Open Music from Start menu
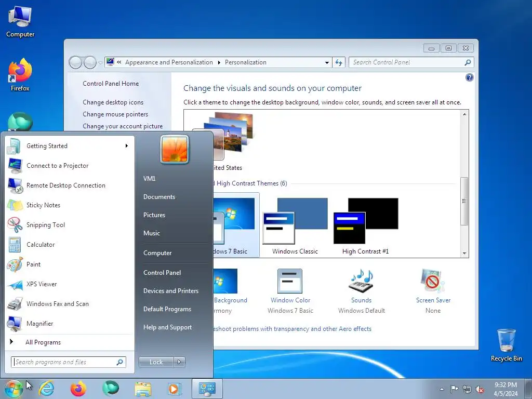Screen dimensions: 532x399 click(x=152, y=233)
